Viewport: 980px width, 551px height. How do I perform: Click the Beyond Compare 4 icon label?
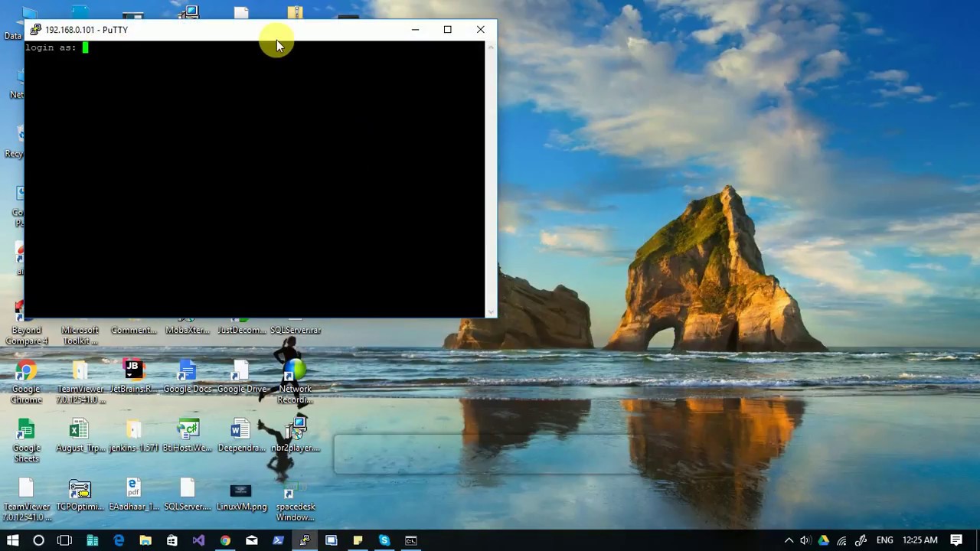point(26,336)
